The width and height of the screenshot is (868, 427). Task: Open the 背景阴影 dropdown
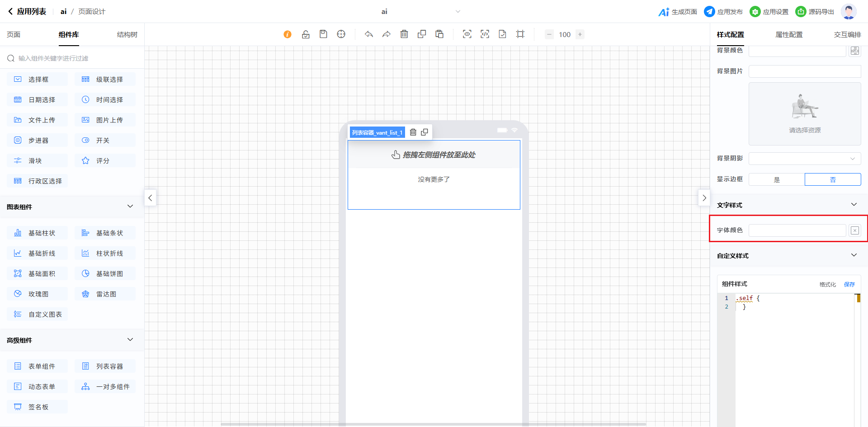[805, 159]
